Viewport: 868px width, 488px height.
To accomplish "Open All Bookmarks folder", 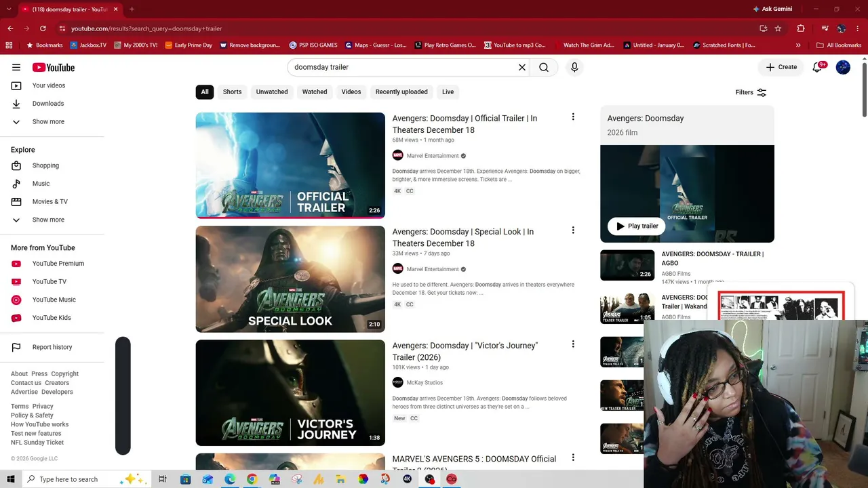I will click(x=839, y=45).
